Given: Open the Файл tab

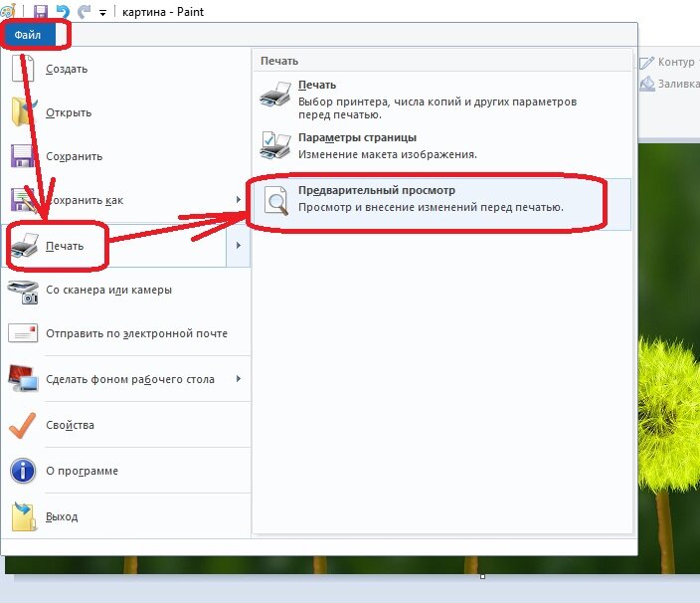Looking at the screenshot, I should [28, 35].
